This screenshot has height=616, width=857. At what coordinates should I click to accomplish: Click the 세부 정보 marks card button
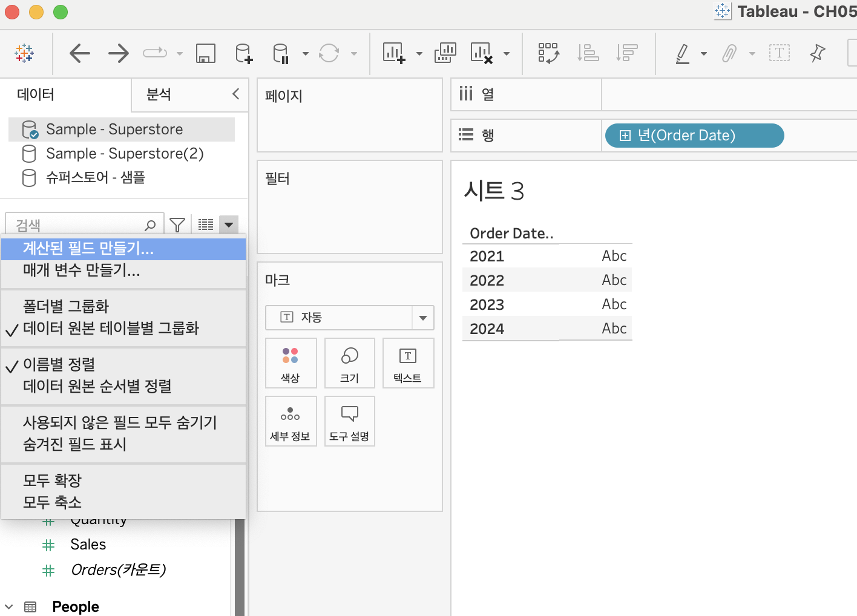coord(291,421)
